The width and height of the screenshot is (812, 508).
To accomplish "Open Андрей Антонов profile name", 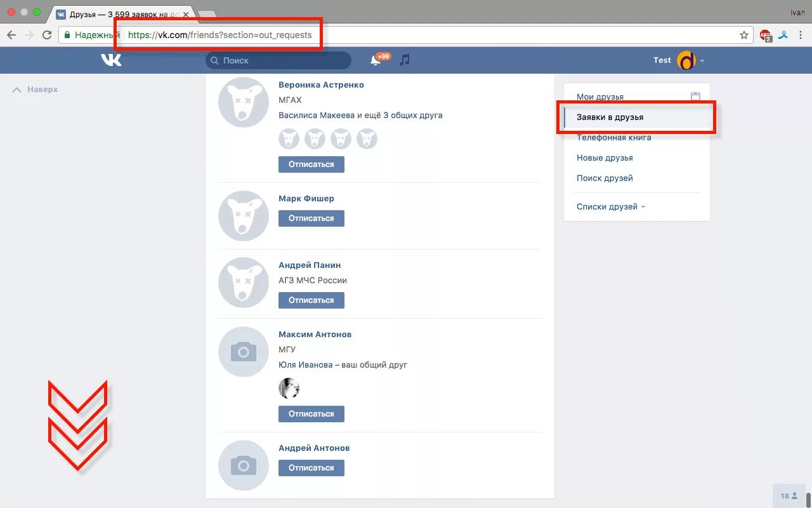I will click(x=314, y=448).
